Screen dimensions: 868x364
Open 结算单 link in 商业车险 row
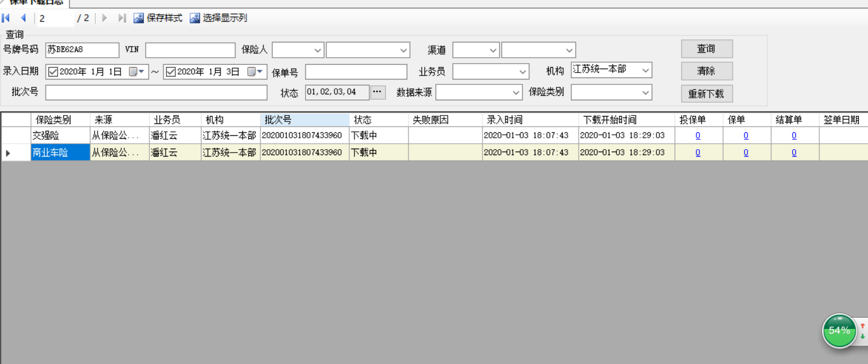point(794,153)
